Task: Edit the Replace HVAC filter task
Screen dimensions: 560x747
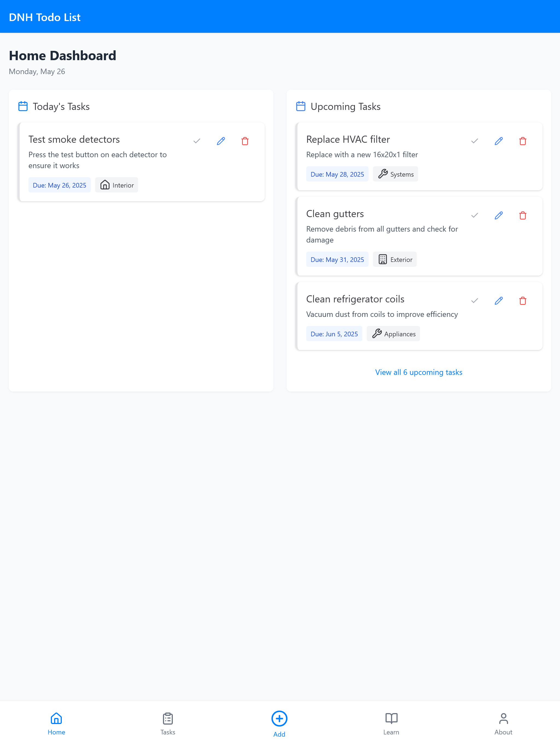Action: pos(498,141)
